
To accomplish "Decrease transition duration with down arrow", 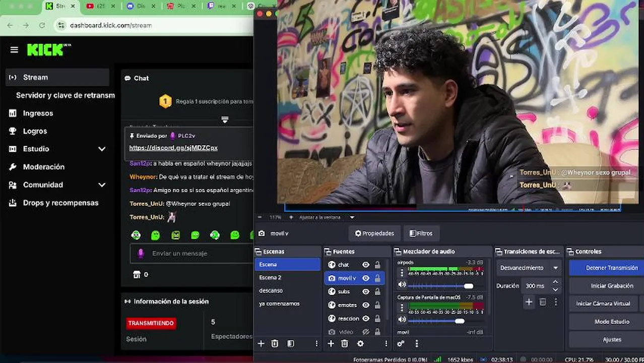I will 555,289.
